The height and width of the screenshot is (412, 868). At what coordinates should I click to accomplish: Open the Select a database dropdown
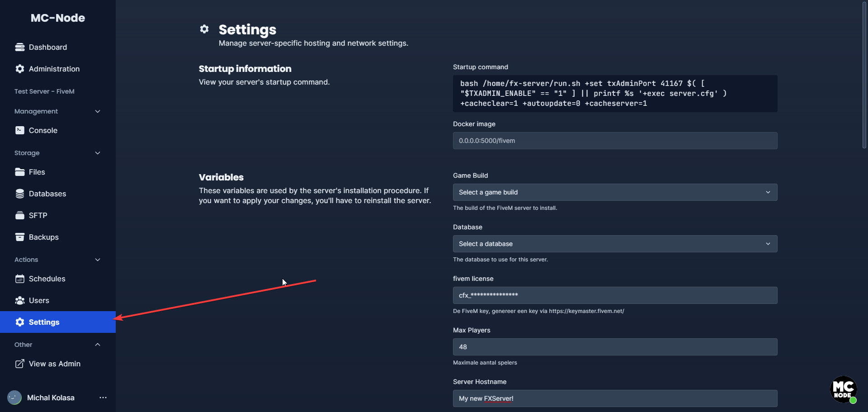coord(615,244)
